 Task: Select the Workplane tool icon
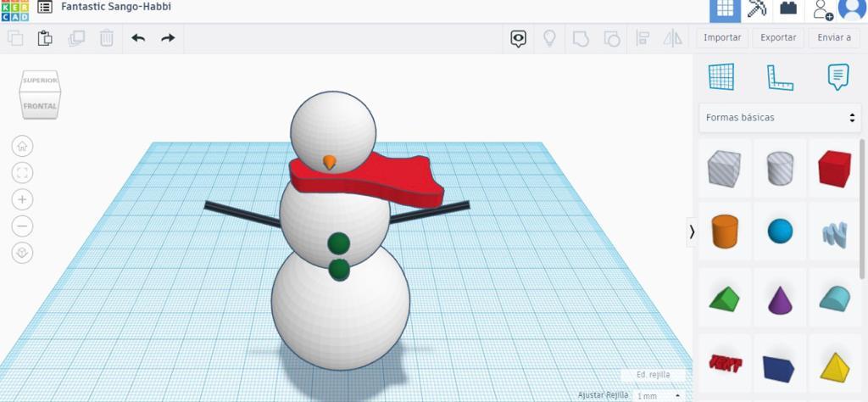tap(721, 77)
